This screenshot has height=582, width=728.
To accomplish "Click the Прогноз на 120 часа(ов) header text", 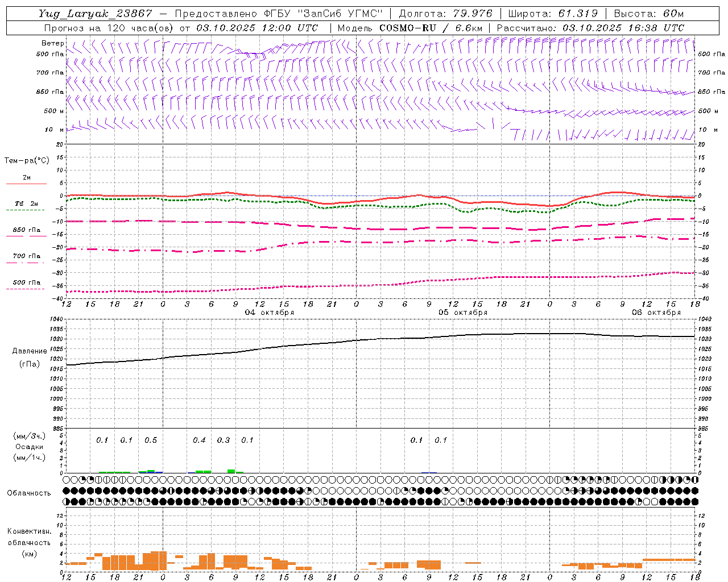I will 109,28.
